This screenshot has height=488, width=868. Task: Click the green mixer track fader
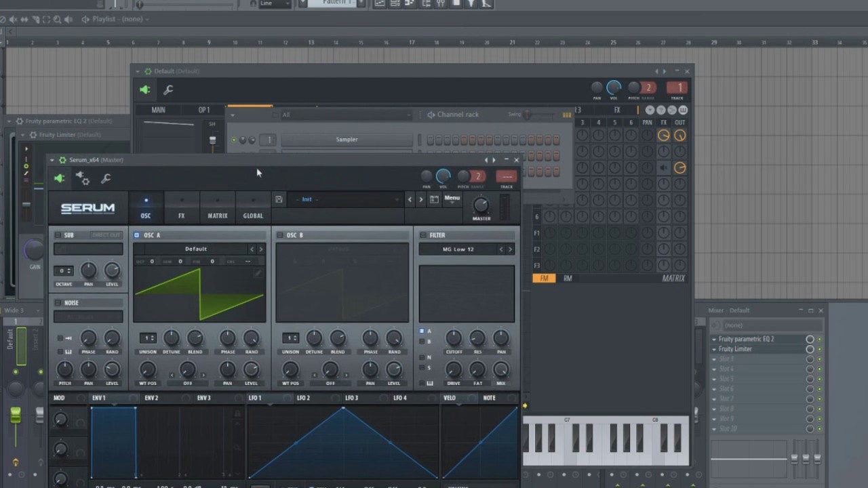[x=15, y=415]
